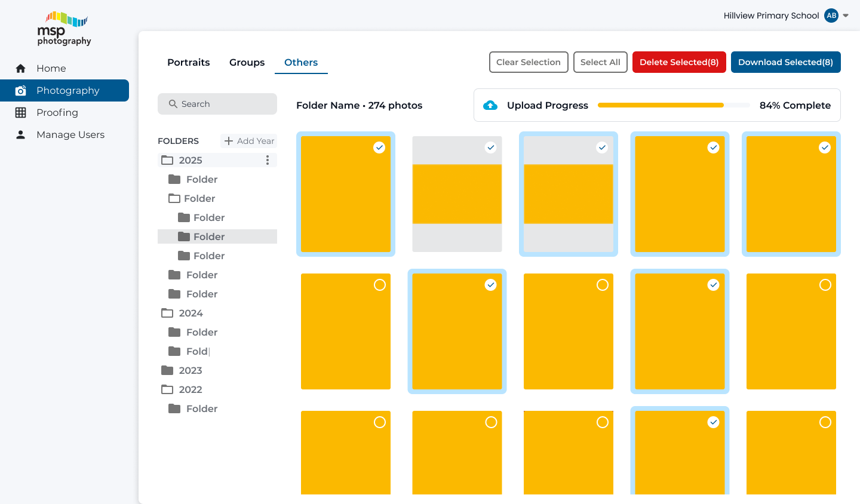Click the Manage Users person icon
860x504 pixels.
click(21, 135)
